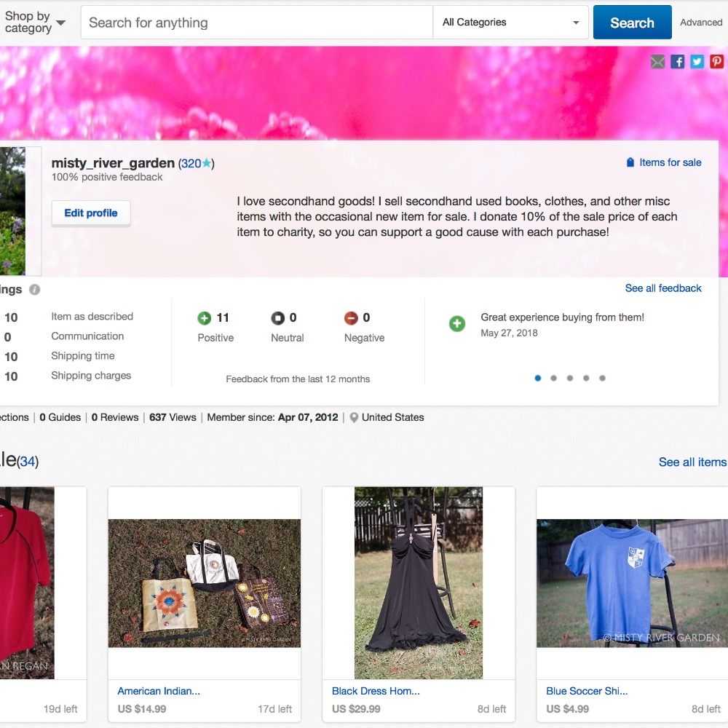This screenshot has width=728, height=728.
Task: Click US $29.99 price
Action: click(x=356, y=709)
